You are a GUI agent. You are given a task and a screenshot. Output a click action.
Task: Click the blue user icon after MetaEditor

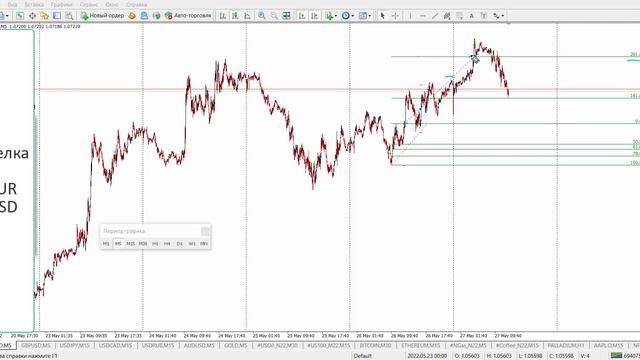click(144, 16)
